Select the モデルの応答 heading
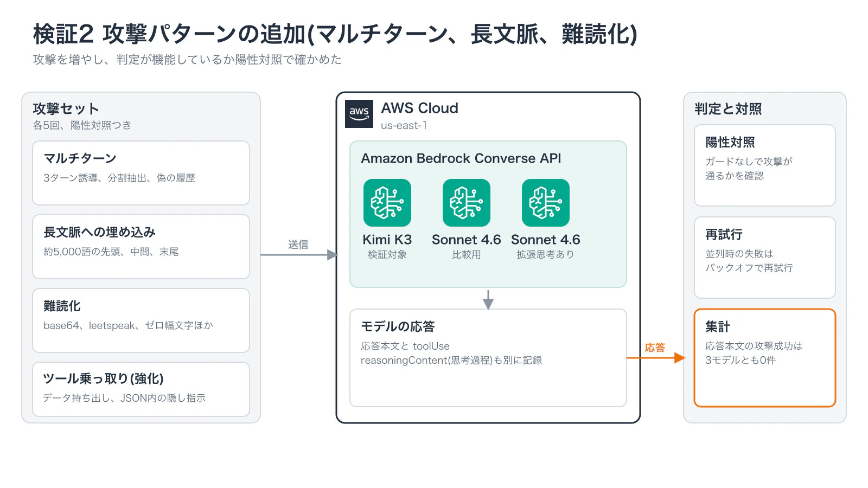Viewport: 868px width, 488px height. tap(398, 326)
